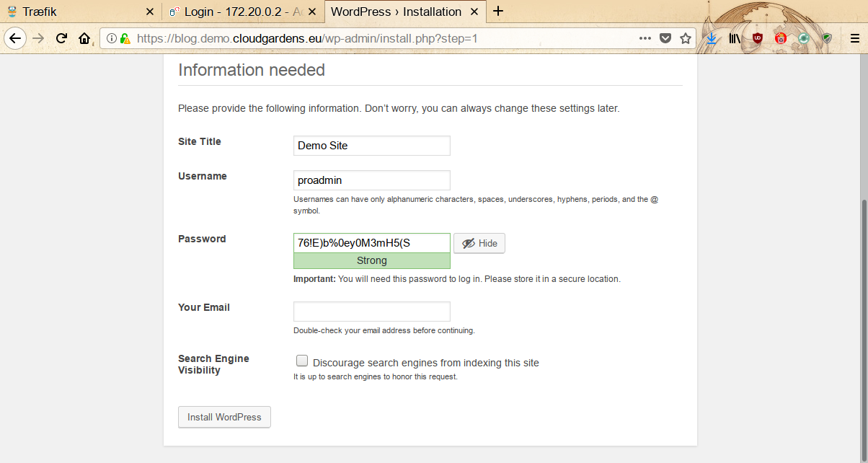Open the Firefox hamburger menu
This screenshot has width=868, height=463.
click(854, 38)
